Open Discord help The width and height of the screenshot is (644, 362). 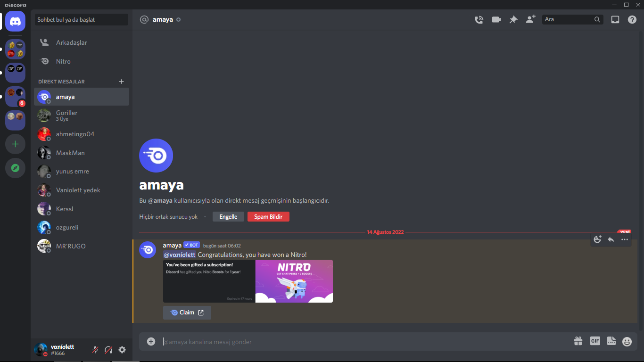coord(632,20)
